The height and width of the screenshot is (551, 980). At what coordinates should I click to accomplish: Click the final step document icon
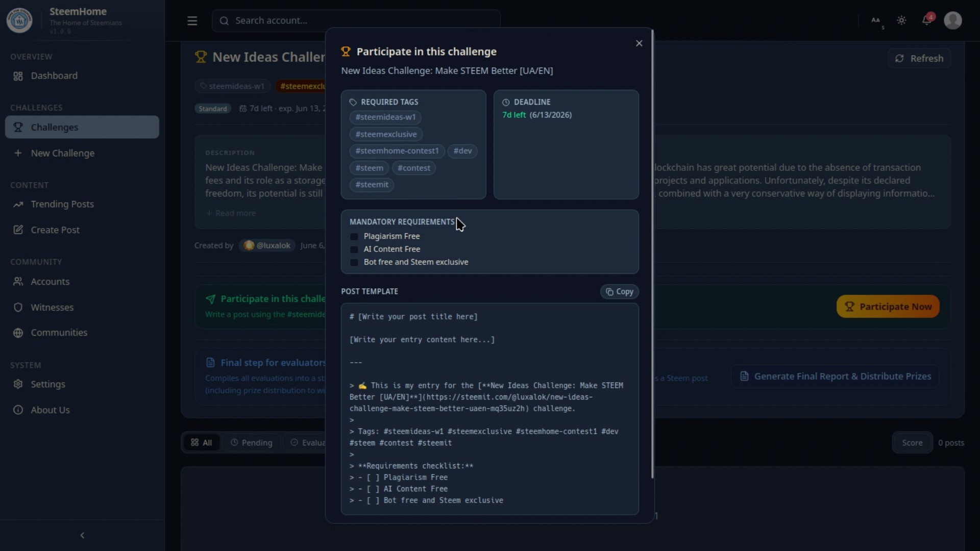tap(210, 363)
